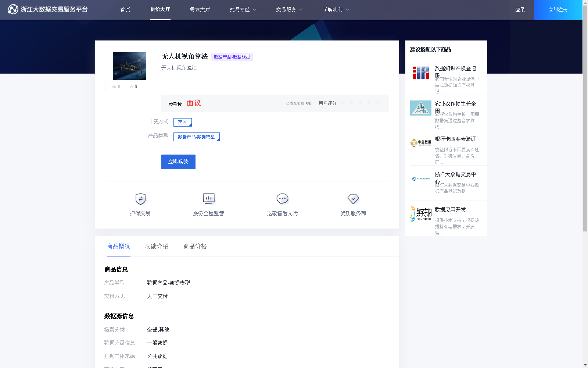Screen dimensions: 588x368
Task: Click the 登录 link
Action: tap(520, 10)
